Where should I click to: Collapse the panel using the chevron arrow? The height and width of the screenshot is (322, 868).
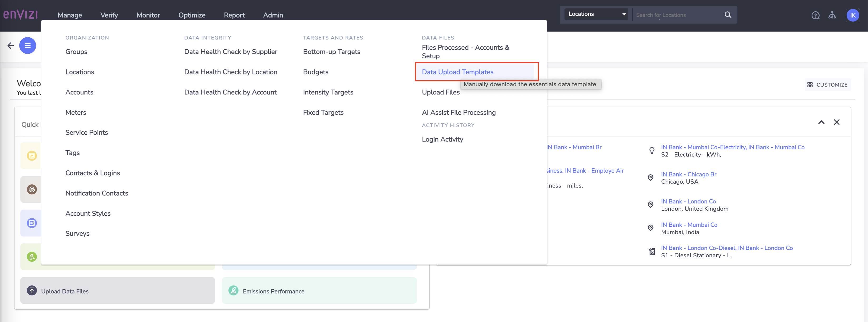(822, 123)
